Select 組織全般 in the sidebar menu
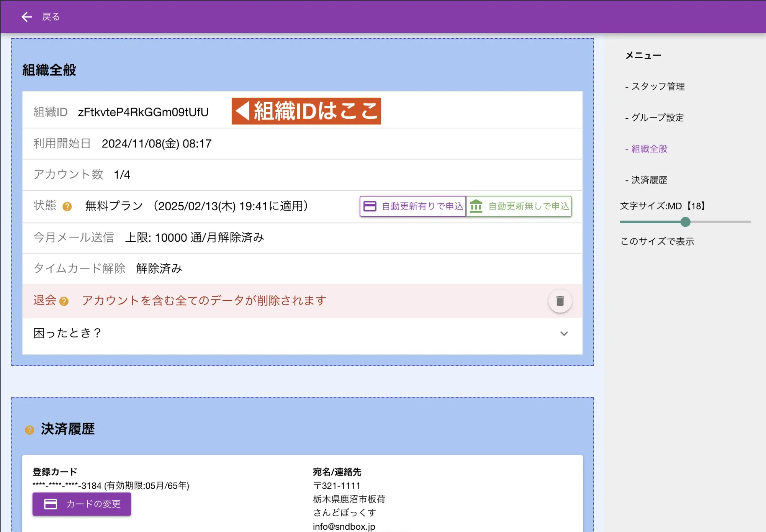This screenshot has height=532, width=766. tap(649, 149)
